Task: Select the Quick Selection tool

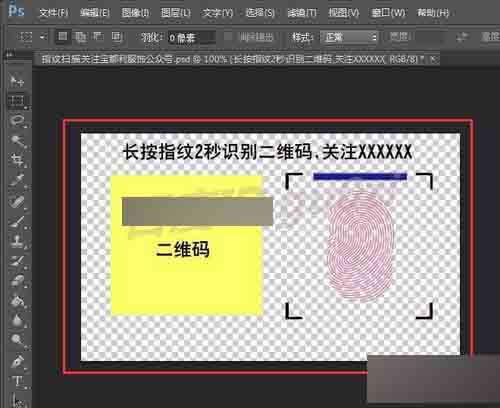Action: 17,141
